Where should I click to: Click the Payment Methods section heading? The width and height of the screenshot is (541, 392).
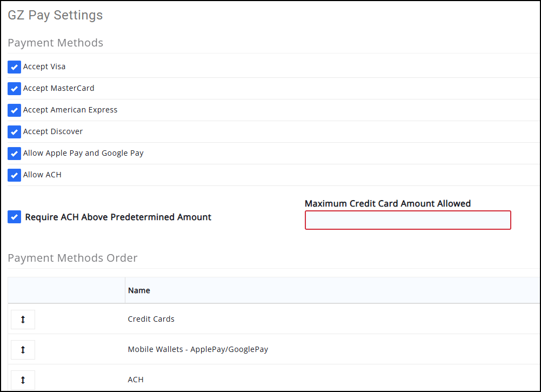pyautogui.click(x=55, y=43)
